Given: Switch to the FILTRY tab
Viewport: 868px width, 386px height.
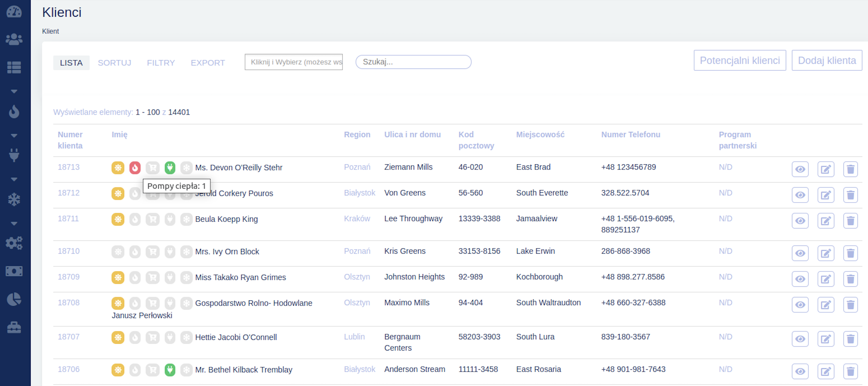Looking at the screenshot, I should [161, 63].
